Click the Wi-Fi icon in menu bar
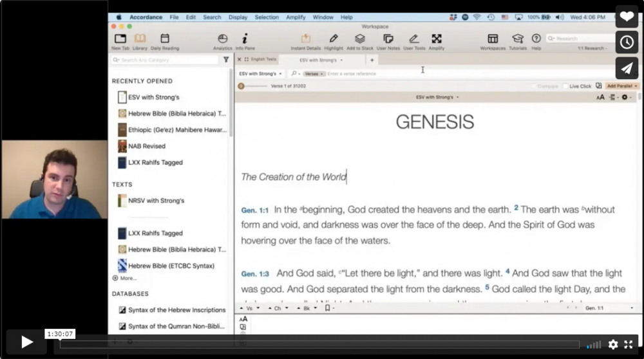 coord(477,17)
